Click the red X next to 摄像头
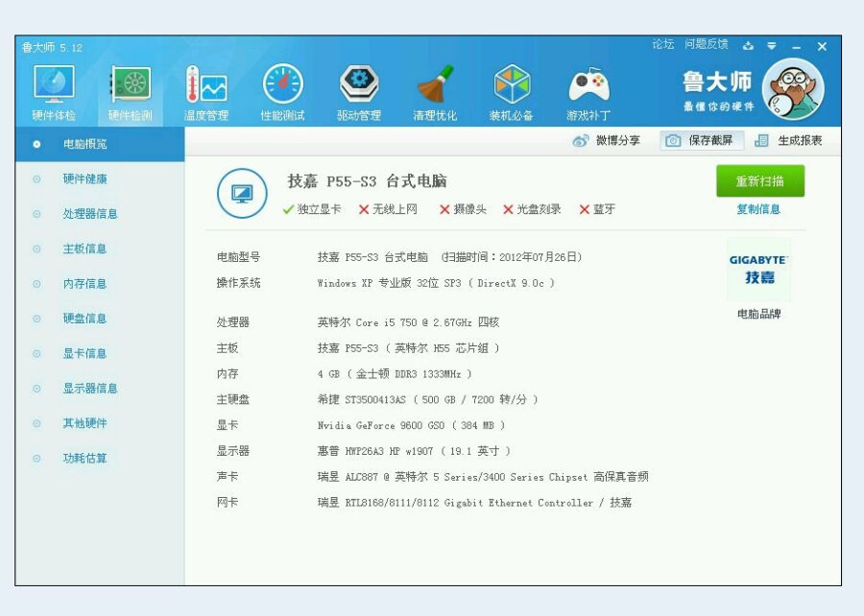The image size is (864, 616). pos(444,210)
